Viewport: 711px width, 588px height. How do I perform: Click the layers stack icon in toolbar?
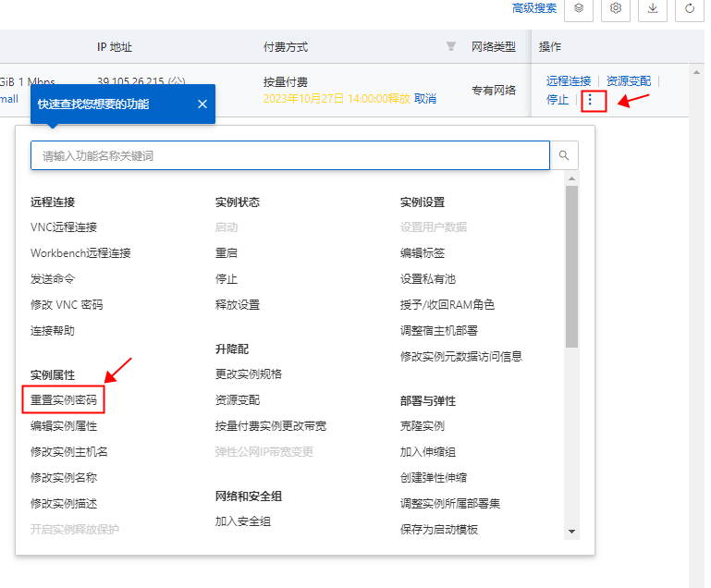[x=579, y=8]
